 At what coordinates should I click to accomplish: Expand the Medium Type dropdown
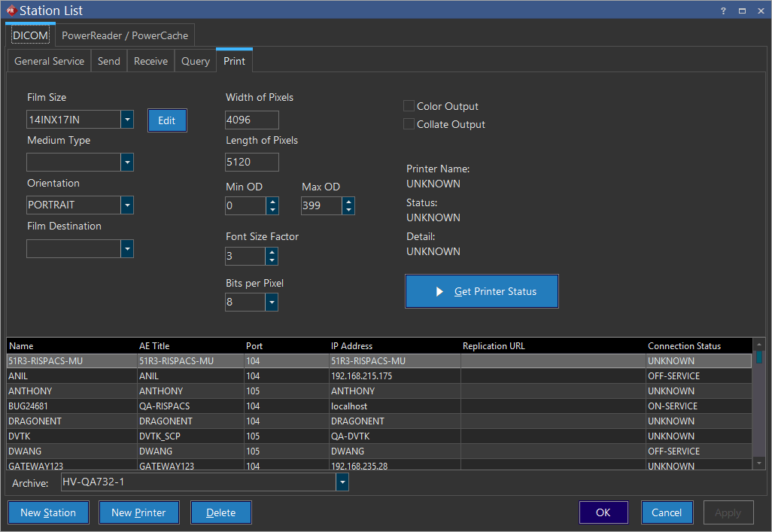point(126,163)
